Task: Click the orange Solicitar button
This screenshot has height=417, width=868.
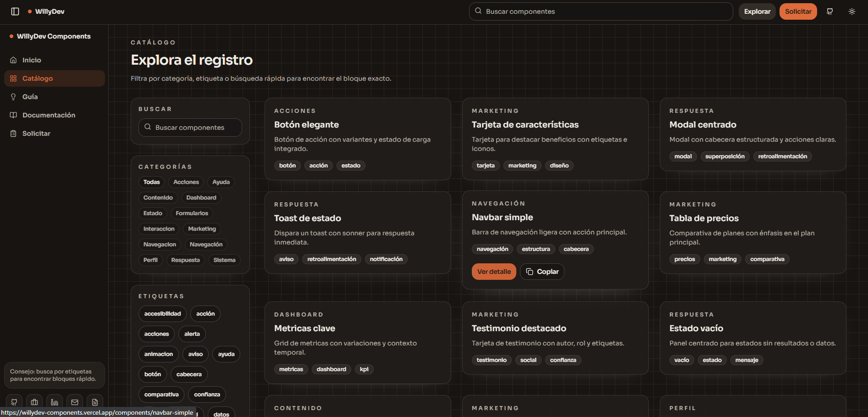Action: click(798, 11)
